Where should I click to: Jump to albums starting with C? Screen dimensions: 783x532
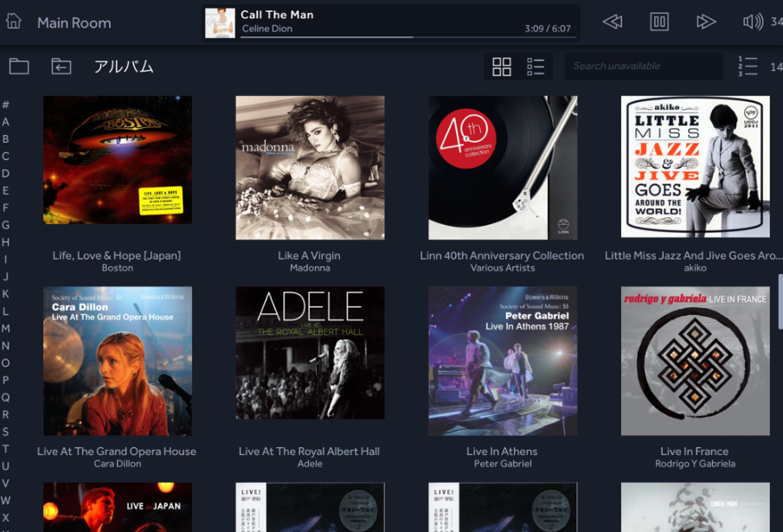pyautogui.click(x=5, y=157)
